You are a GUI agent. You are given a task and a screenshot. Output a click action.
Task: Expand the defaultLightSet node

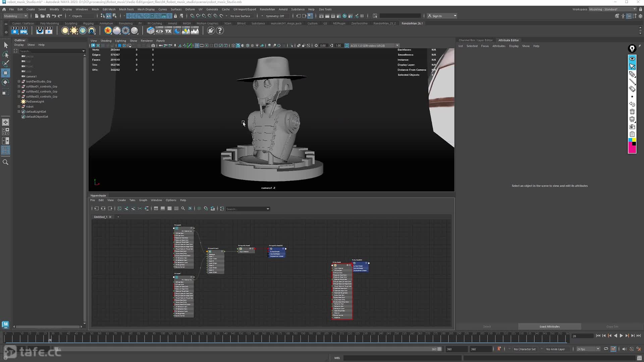click(19, 112)
